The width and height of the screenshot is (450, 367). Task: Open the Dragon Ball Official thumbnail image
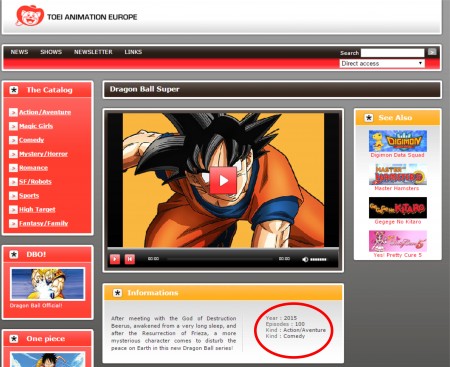click(47, 284)
